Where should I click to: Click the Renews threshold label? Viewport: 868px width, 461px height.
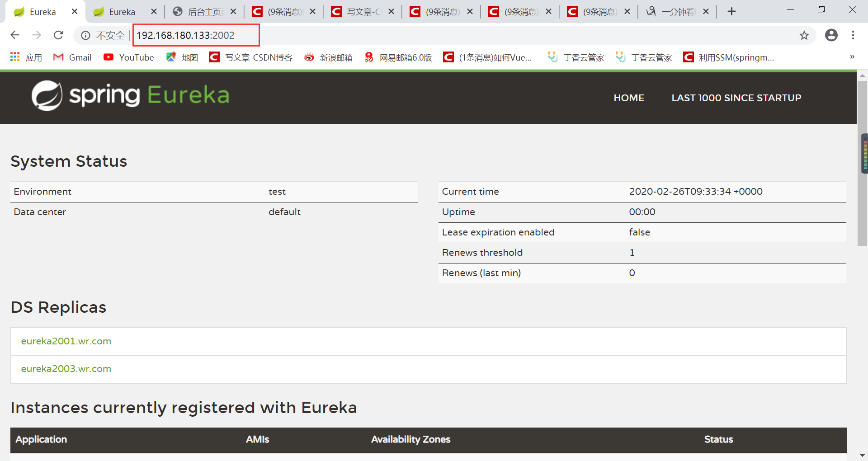[x=482, y=253]
